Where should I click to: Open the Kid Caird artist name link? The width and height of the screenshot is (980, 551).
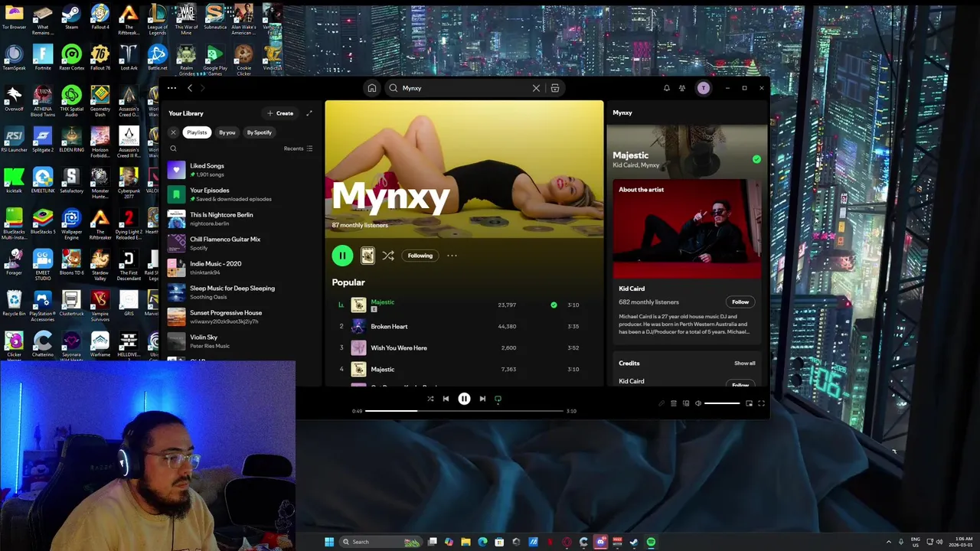pyautogui.click(x=632, y=289)
